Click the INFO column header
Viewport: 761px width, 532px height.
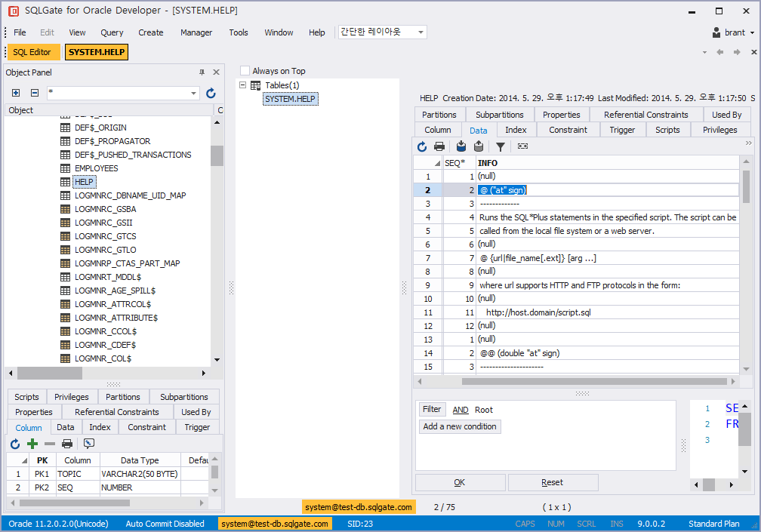(x=607, y=163)
